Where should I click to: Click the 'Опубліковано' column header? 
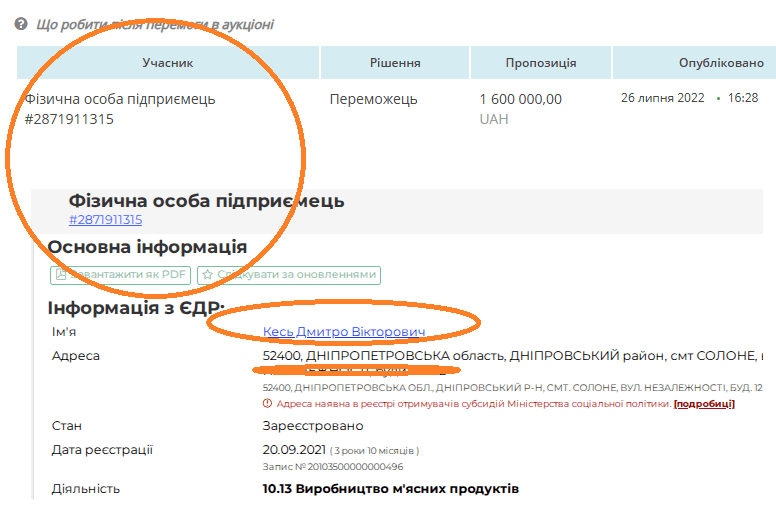coord(720,63)
